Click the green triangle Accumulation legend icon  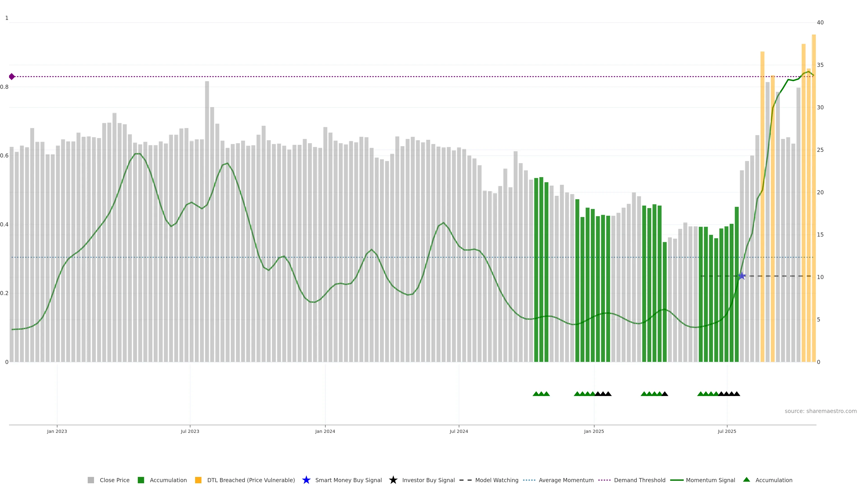[746, 480]
